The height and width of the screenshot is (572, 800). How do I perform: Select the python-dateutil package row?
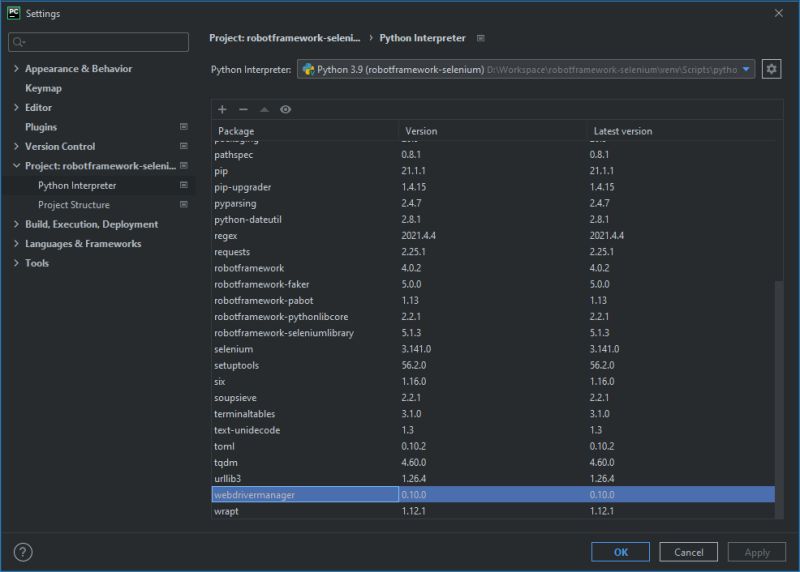493,219
